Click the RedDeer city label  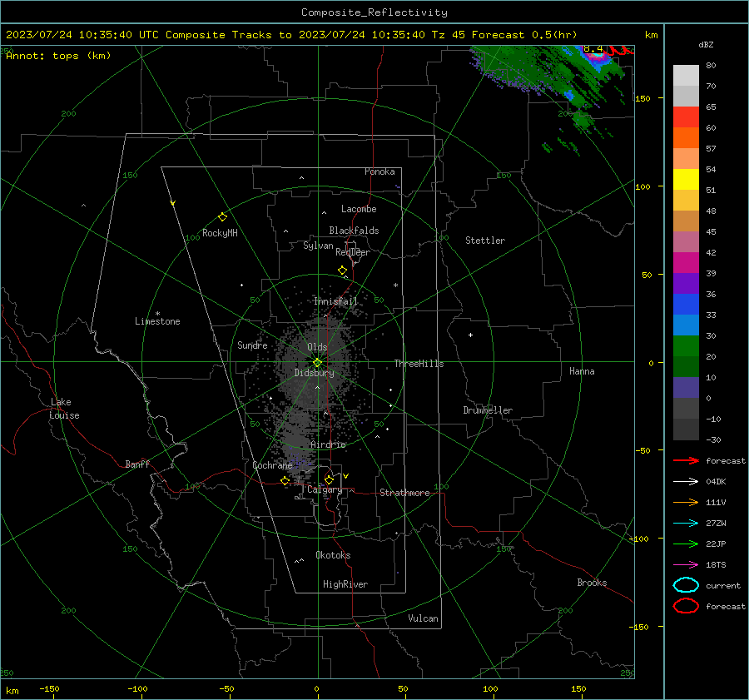pyautogui.click(x=353, y=252)
